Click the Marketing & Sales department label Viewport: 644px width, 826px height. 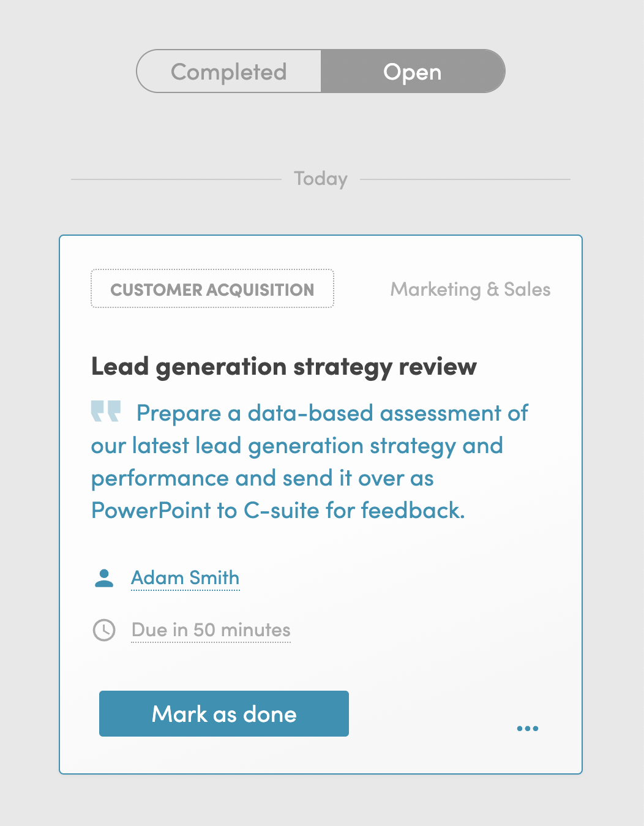pyautogui.click(x=470, y=289)
